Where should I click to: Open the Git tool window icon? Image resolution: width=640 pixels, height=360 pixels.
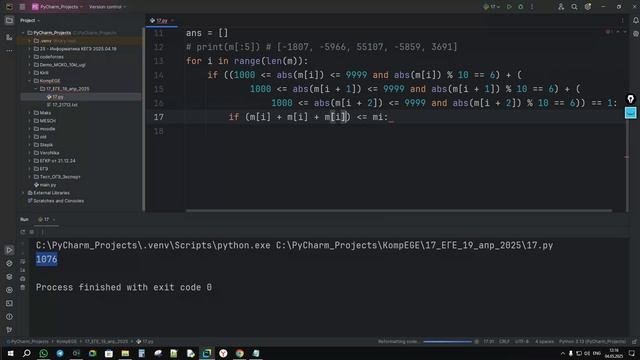coord(9,329)
